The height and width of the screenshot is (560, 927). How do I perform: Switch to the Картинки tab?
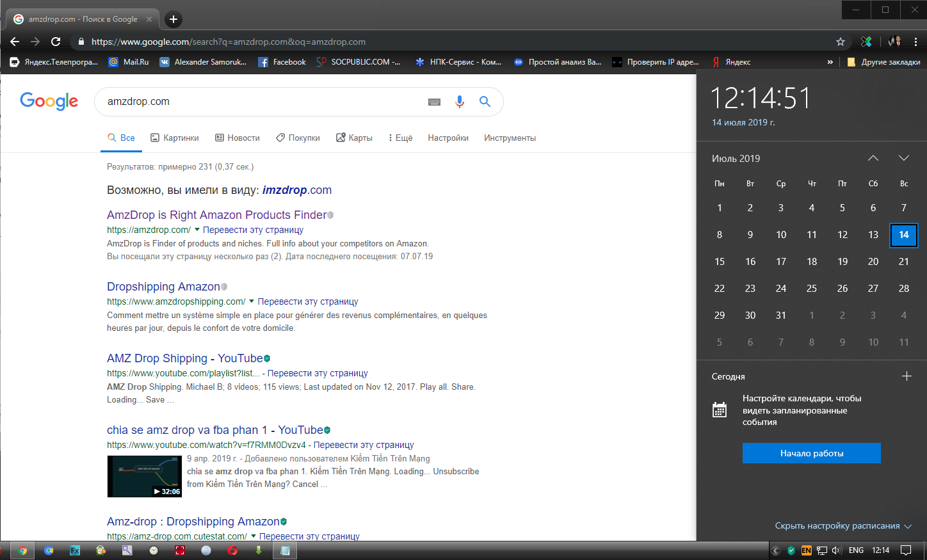175,138
